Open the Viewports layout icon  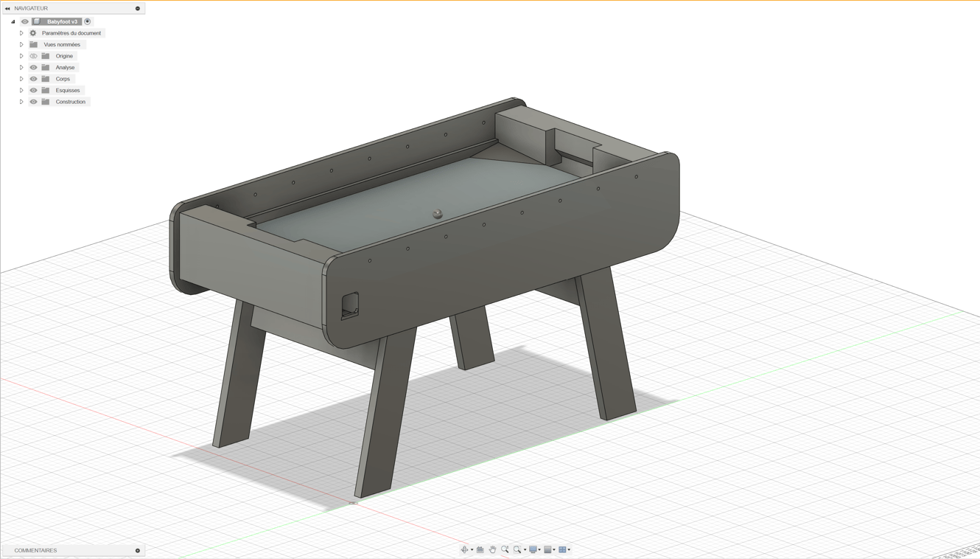coord(562,549)
